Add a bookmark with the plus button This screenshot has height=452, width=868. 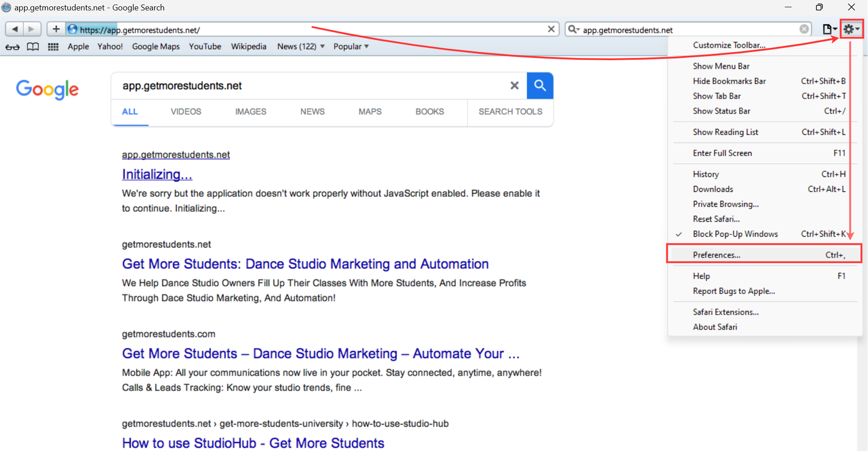[x=56, y=29]
